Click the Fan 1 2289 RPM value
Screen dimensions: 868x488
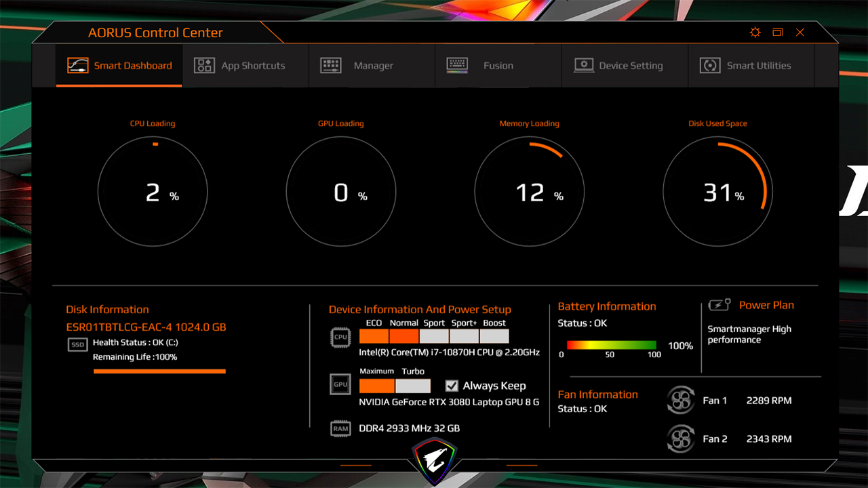click(769, 401)
